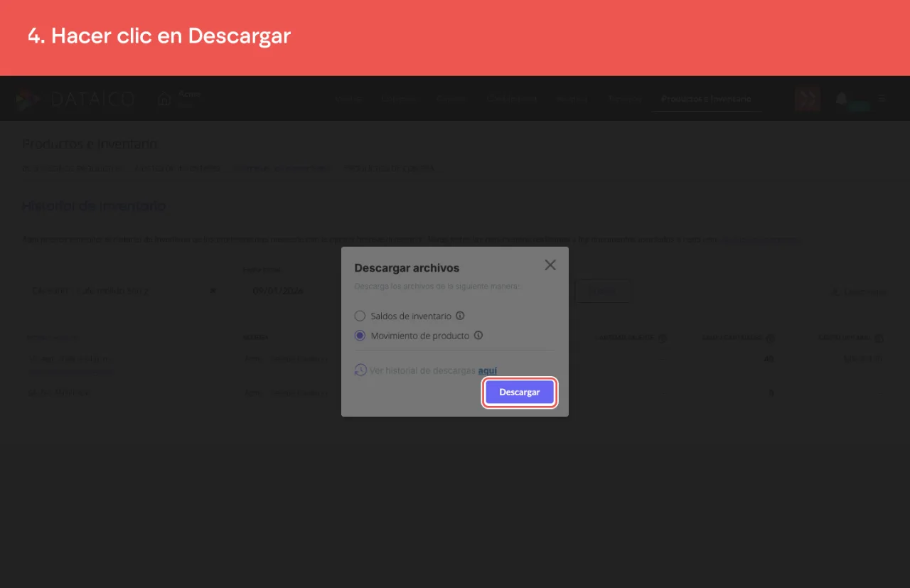910x588 pixels.
Task: Switch to Productos e Inventario tab
Action: [706, 99]
